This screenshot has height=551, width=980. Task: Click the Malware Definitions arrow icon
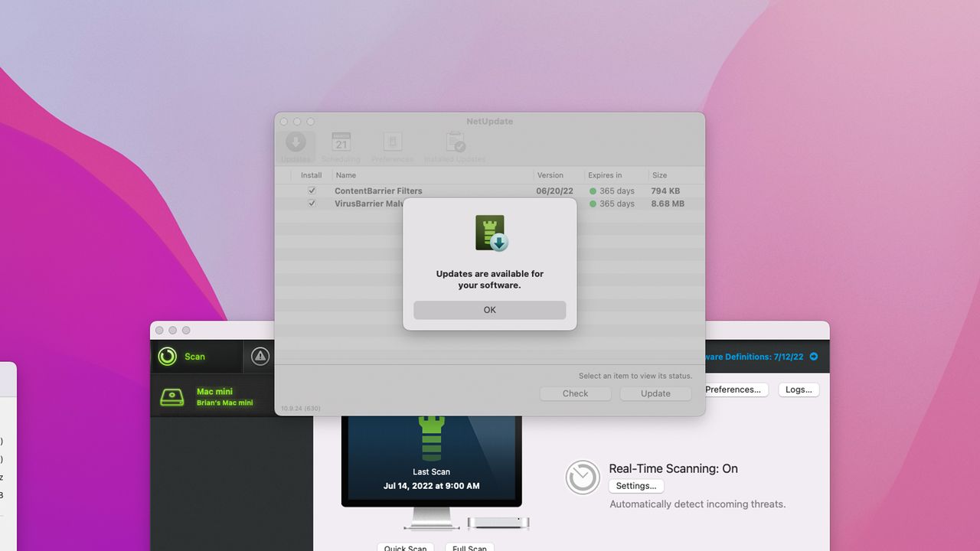point(814,357)
